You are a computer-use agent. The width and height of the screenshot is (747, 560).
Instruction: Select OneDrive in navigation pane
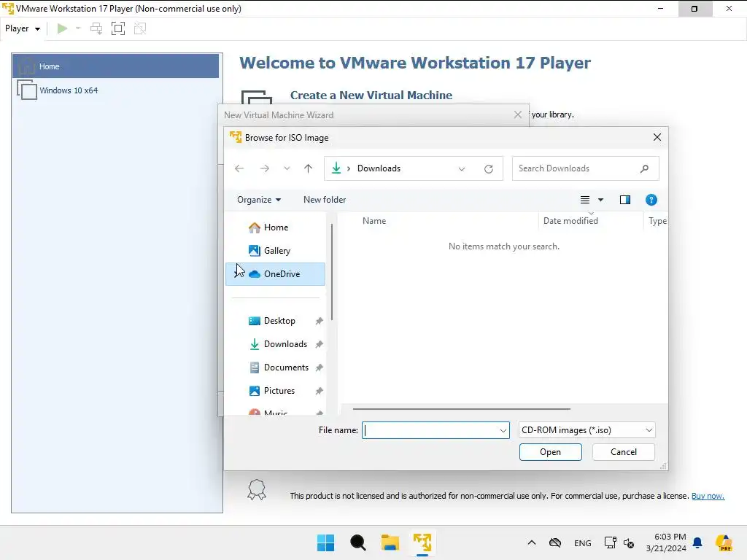click(275, 274)
